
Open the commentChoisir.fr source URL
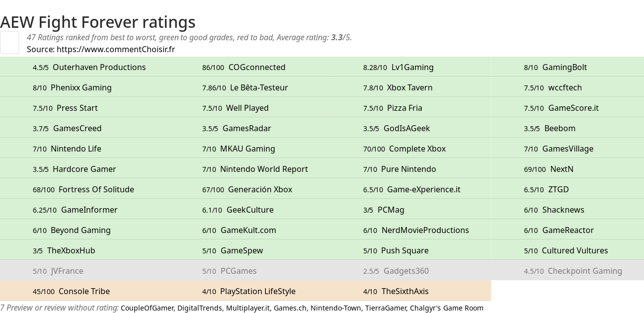[x=116, y=49]
